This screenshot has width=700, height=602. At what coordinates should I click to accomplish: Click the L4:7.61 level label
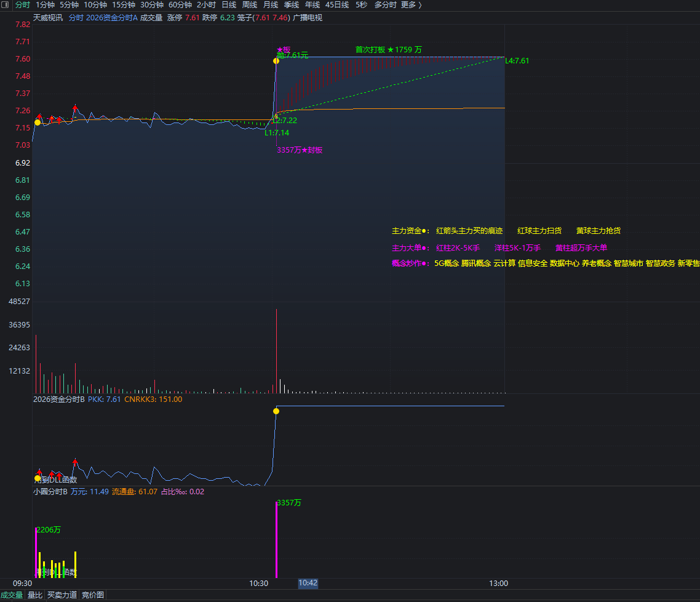517,61
